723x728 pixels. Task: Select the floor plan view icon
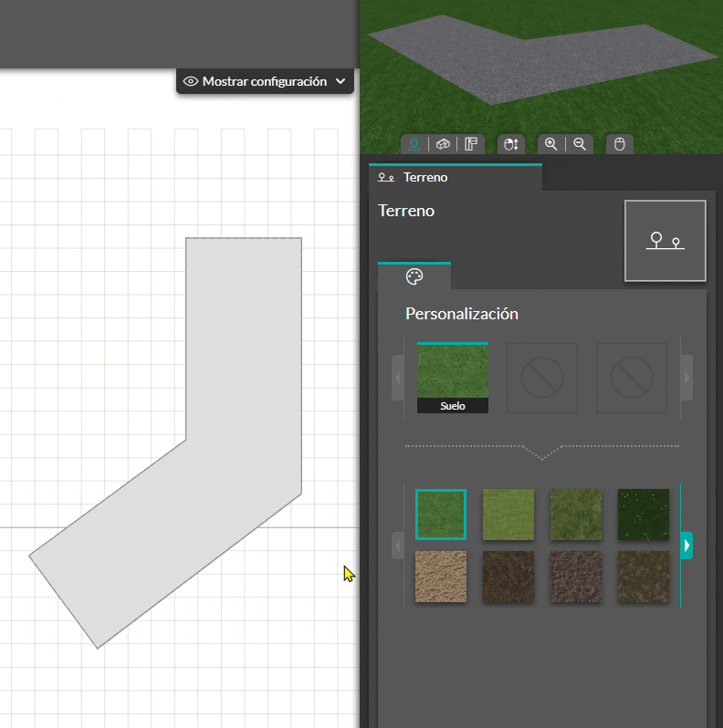(471, 144)
